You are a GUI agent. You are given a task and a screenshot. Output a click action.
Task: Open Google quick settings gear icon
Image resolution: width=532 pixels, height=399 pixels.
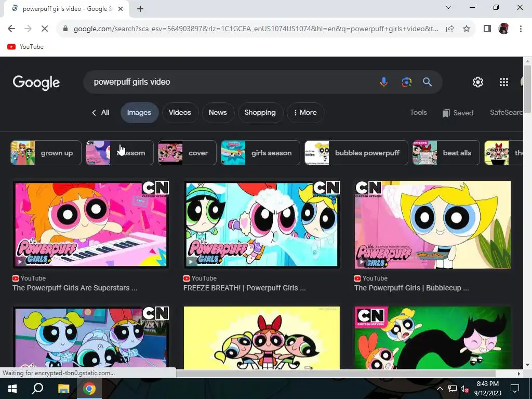[478, 82]
